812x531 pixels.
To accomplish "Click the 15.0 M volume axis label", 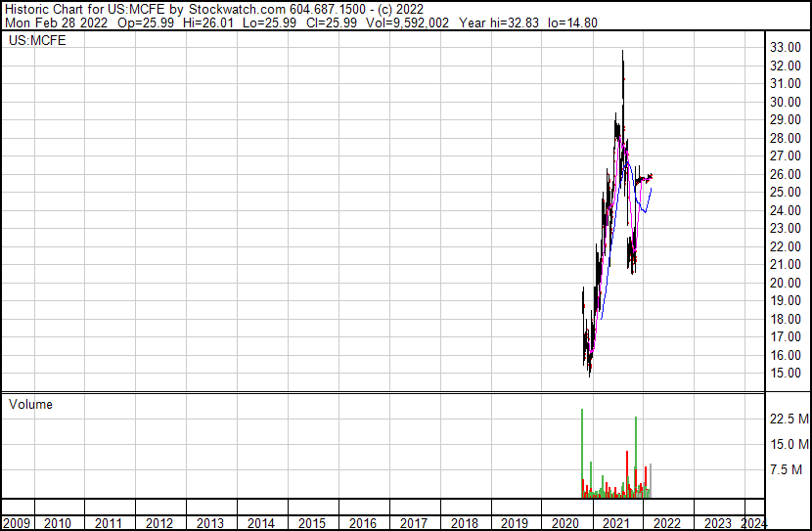I will coord(789,444).
